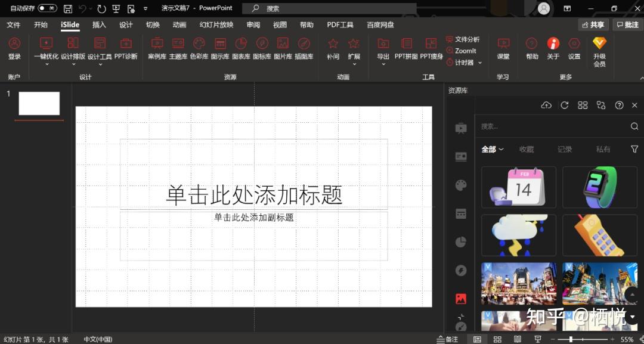Viewport: 644px width, 344px height.
Task: Enable ZoomIt from the 工具 group
Action: tap(464, 51)
